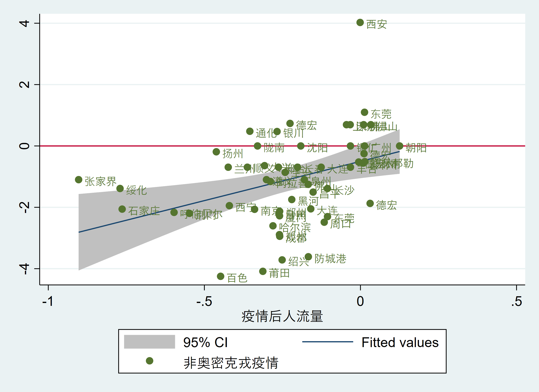The width and height of the screenshot is (539, 392).
Task: Click the x-axis tick label -.5
Action: coord(204,301)
